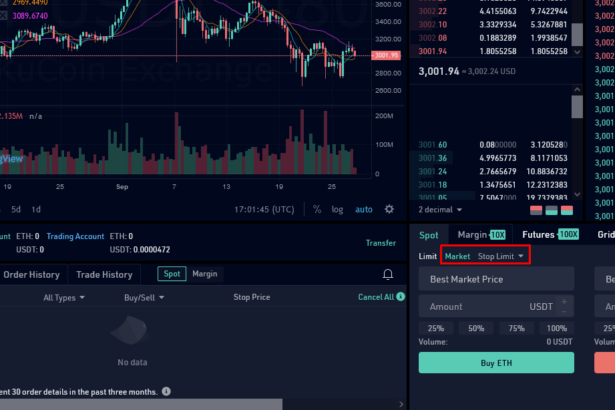This screenshot has height=410, width=615.
Task: Toggle log scale on chart
Action: click(337, 210)
